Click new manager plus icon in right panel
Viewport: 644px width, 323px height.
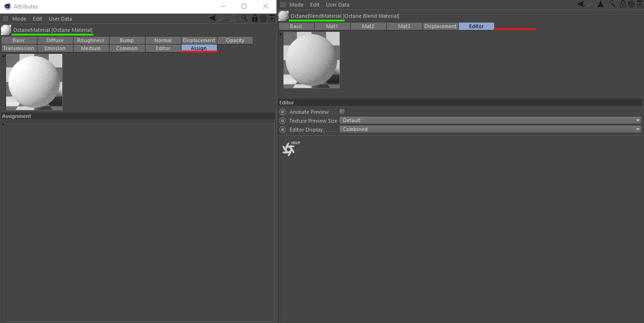click(640, 4)
